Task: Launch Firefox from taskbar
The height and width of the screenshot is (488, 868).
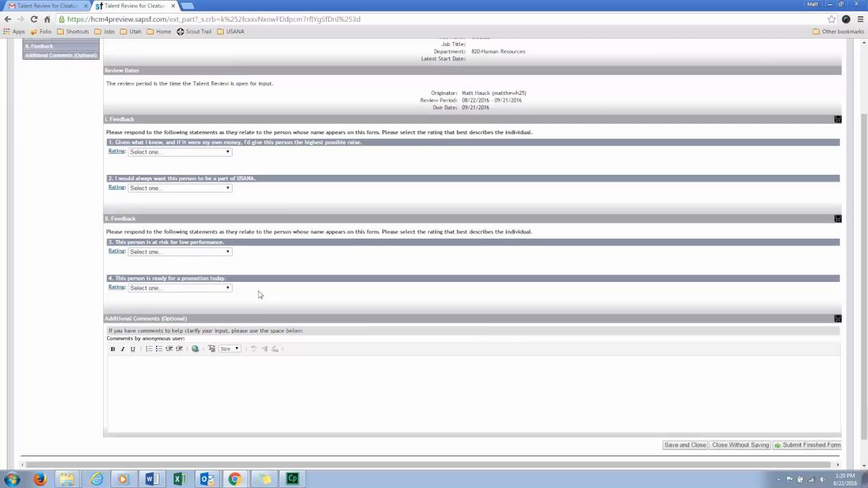Action: pyautogui.click(x=40, y=479)
